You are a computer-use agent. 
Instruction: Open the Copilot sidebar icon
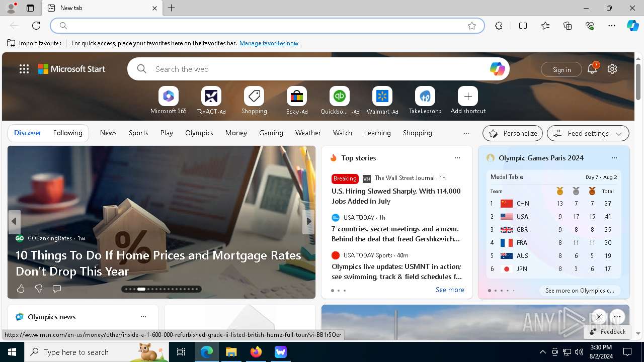[632, 26]
